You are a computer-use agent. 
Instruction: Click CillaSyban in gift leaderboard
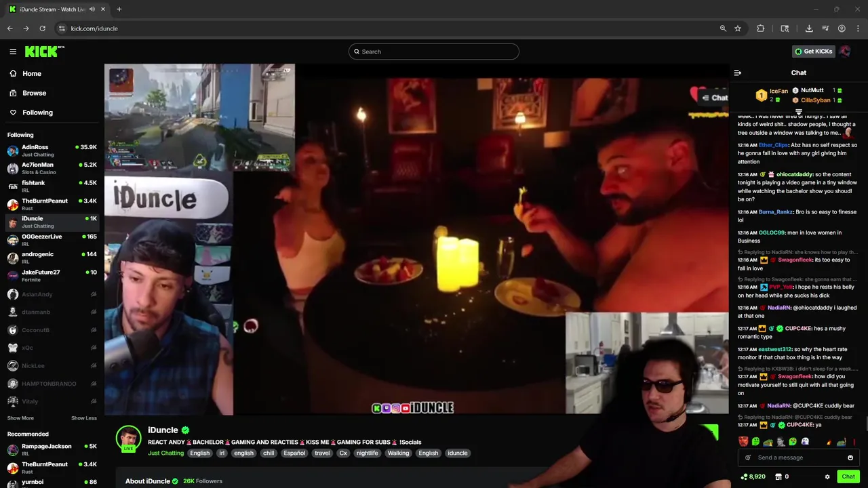(x=816, y=100)
